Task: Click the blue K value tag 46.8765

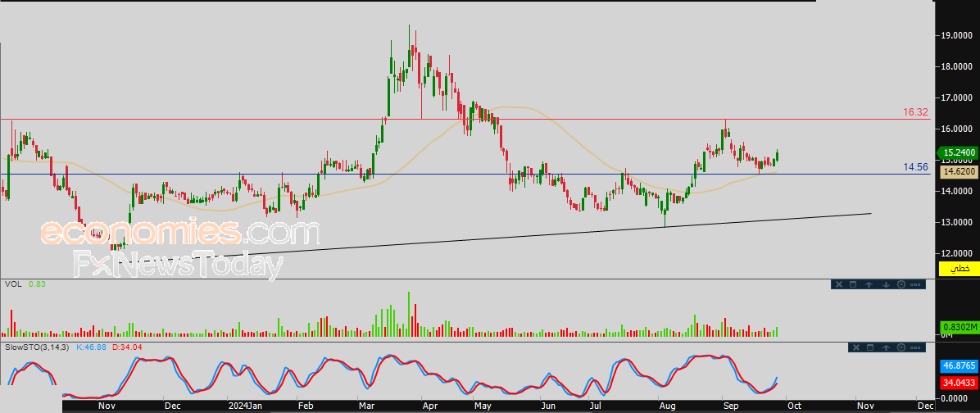Action: pyautogui.click(x=959, y=365)
